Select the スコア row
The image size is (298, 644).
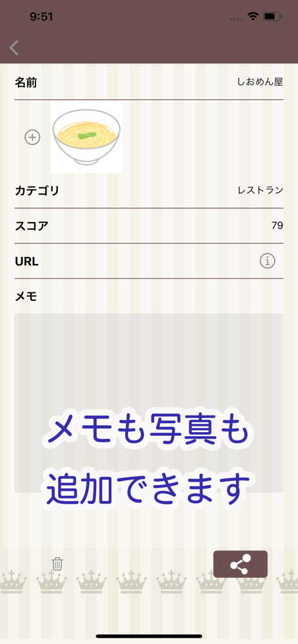[x=149, y=226]
